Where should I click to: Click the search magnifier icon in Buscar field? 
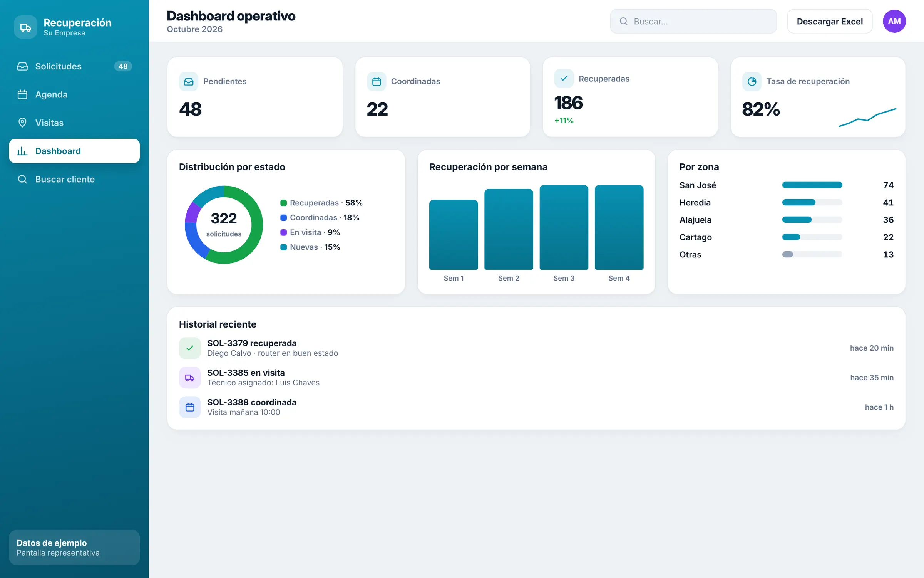623,21
